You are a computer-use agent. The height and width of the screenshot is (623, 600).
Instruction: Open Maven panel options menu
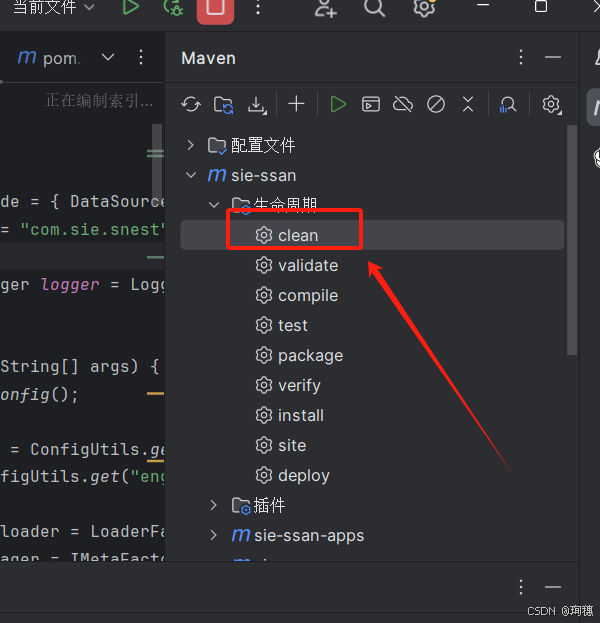tap(521, 58)
